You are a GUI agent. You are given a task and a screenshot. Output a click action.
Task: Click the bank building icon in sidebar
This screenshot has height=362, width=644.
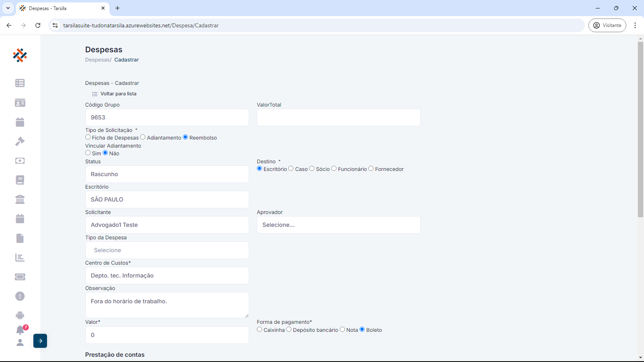[20, 199]
